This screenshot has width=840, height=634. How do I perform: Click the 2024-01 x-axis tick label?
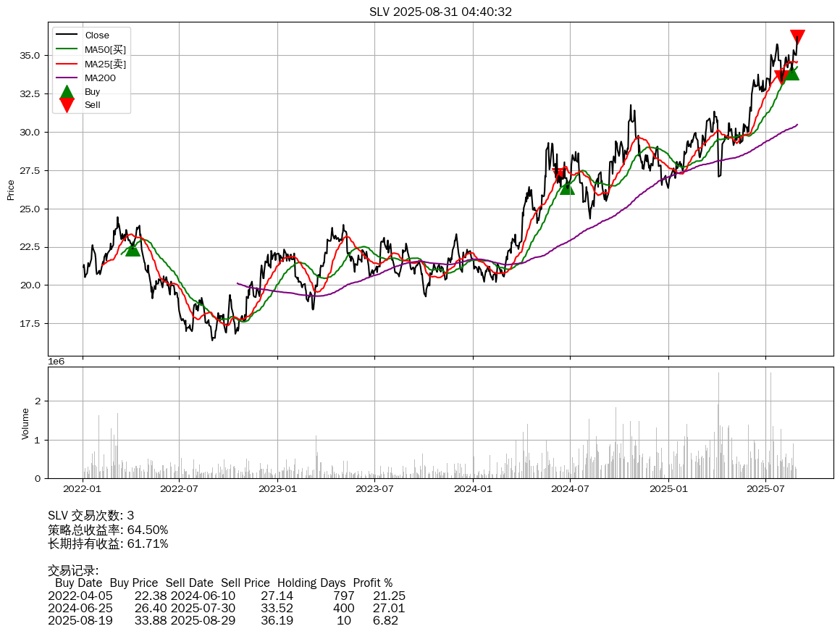point(473,490)
